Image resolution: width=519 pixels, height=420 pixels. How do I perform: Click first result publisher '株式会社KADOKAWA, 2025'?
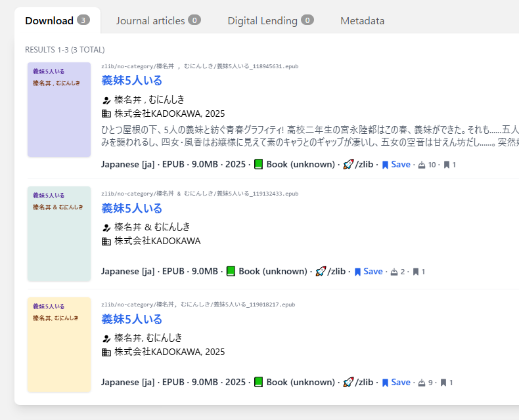[169, 114]
